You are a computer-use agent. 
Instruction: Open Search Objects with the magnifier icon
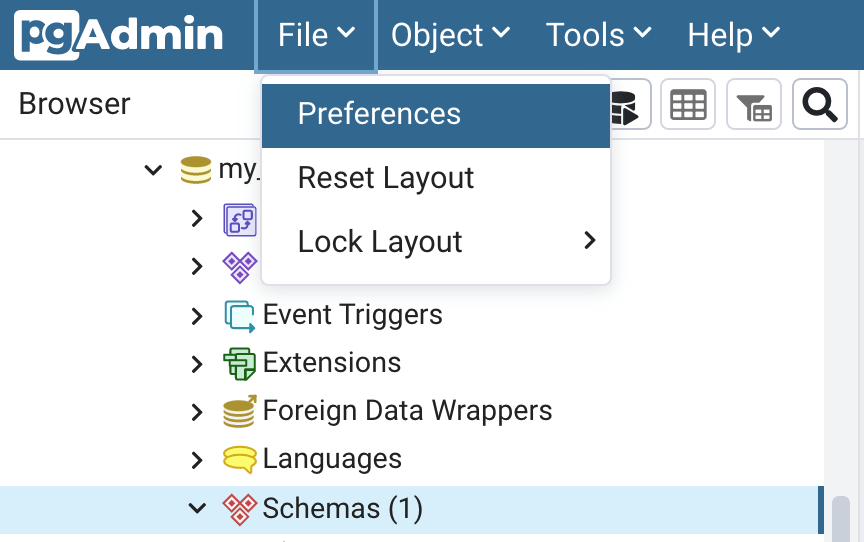point(820,104)
